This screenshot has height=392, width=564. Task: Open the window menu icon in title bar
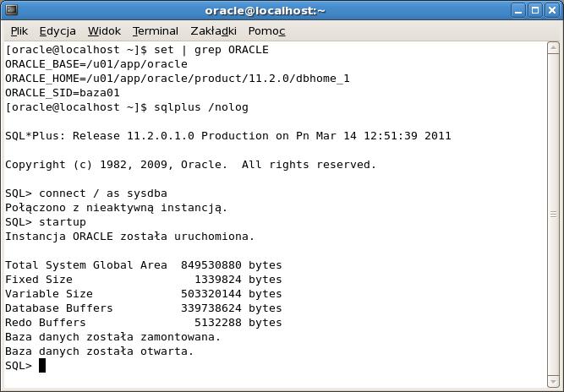[11, 9]
